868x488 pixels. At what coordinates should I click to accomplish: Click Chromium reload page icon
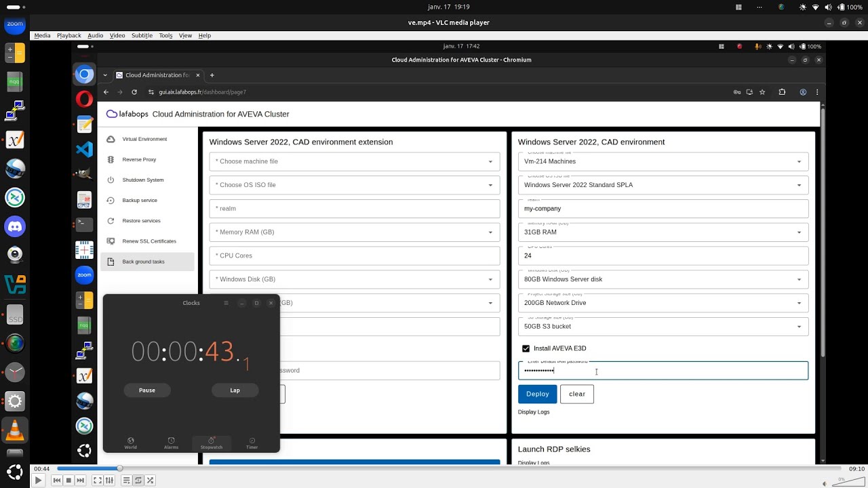(134, 92)
